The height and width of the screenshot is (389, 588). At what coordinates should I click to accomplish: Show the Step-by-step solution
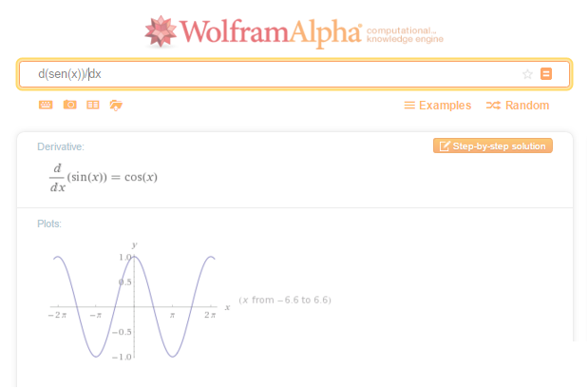(493, 146)
